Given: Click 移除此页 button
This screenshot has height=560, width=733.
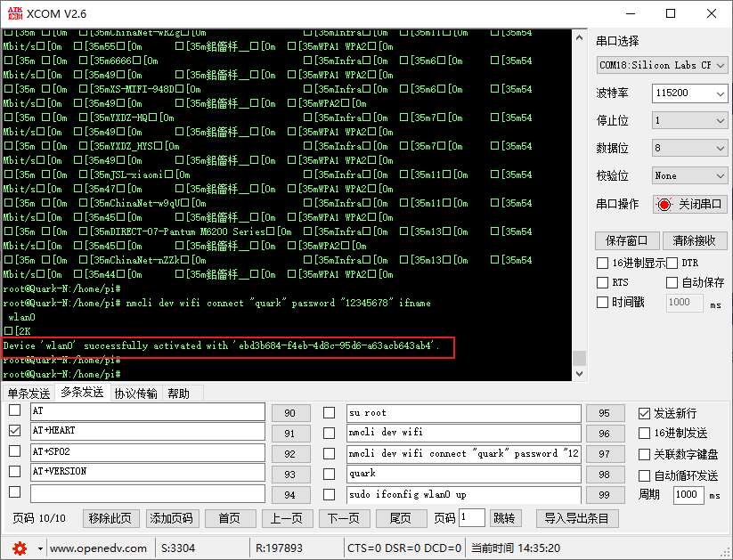Looking at the screenshot, I should pyautogui.click(x=110, y=518).
